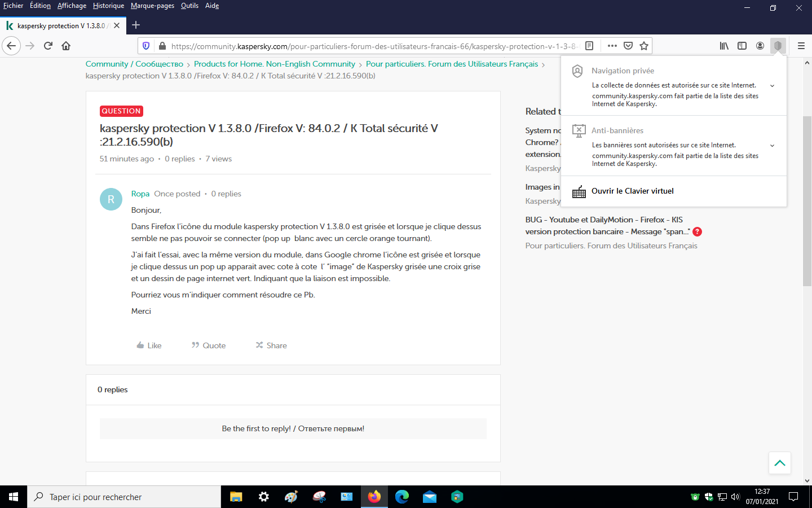Open the Historique menu
The height and width of the screenshot is (508, 812).
pos(109,6)
